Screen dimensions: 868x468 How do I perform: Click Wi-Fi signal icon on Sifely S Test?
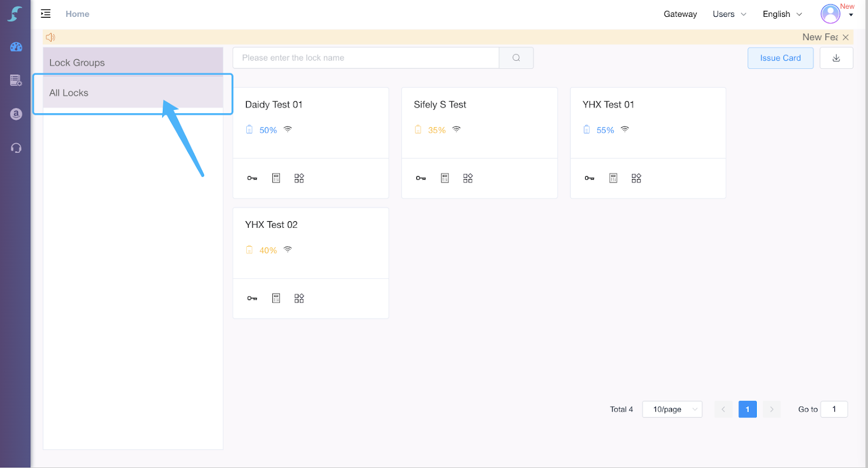pyautogui.click(x=456, y=129)
